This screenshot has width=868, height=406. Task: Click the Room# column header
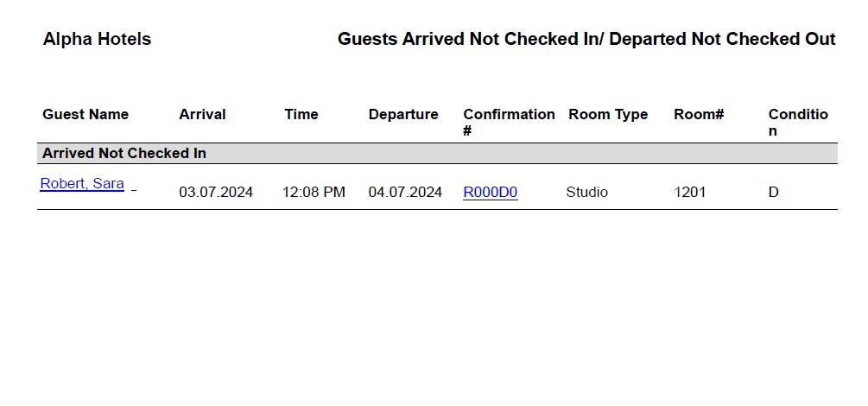[699, 115]
